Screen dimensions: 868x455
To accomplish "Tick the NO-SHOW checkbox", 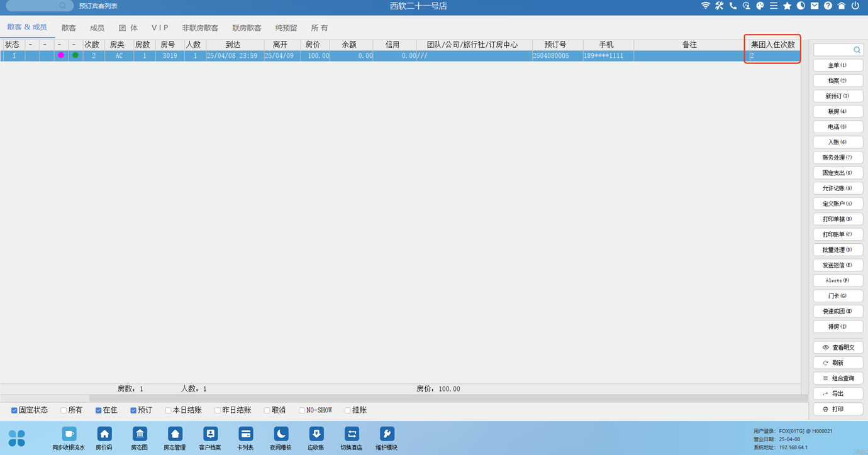I will [x=302, y=410].
